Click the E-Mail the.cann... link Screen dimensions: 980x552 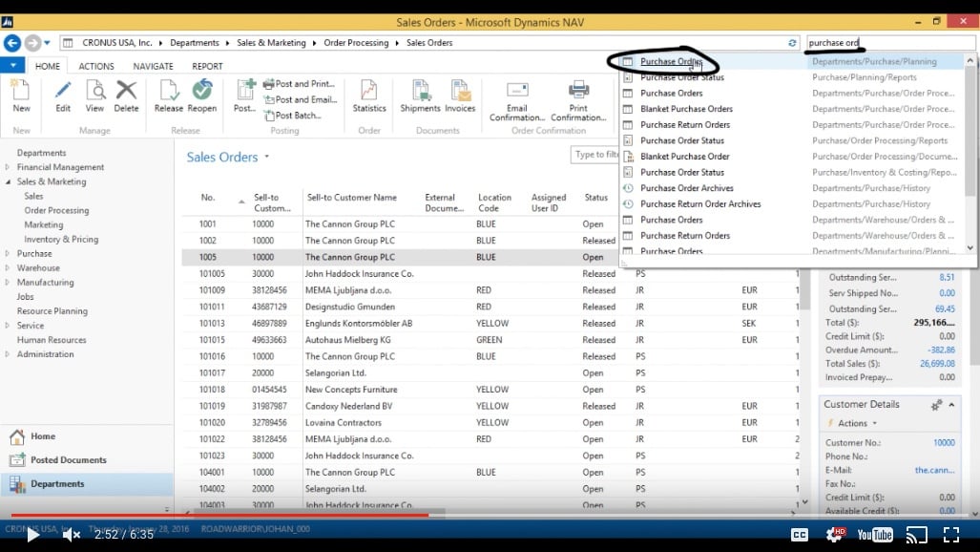point(934,470)
